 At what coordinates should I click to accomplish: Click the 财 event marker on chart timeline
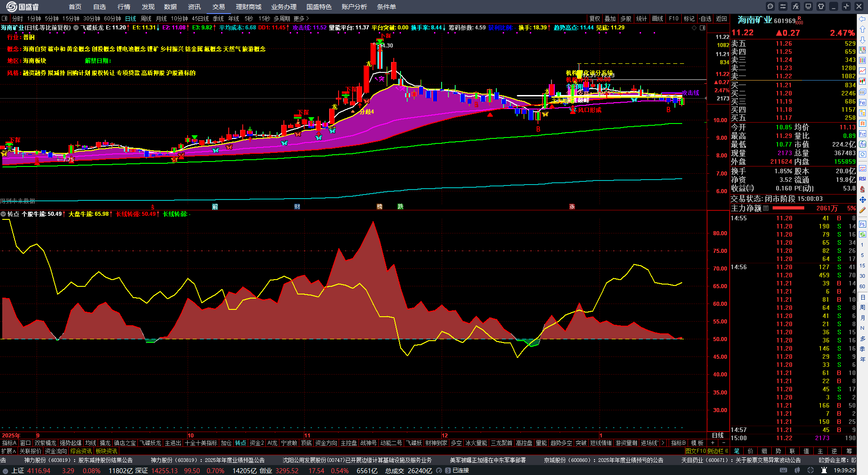[x=297, y=207]
